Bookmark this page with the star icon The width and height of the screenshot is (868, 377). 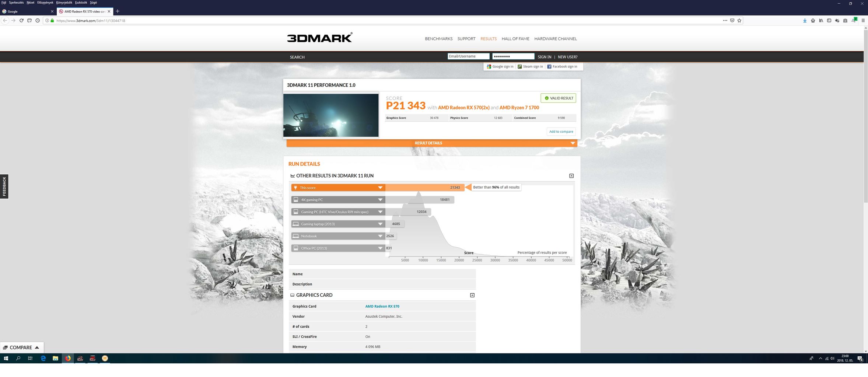pyautogui.click(x=739, y=21)
